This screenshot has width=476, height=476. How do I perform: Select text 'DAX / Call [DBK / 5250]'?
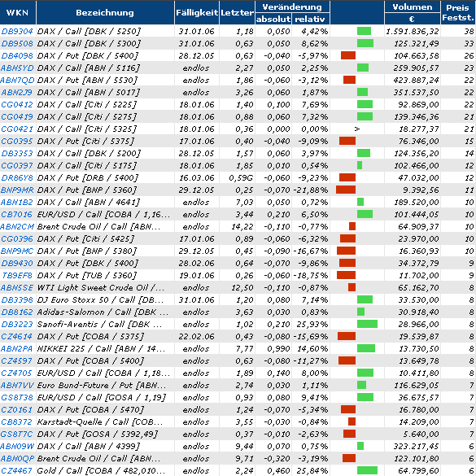coord(90,31)
